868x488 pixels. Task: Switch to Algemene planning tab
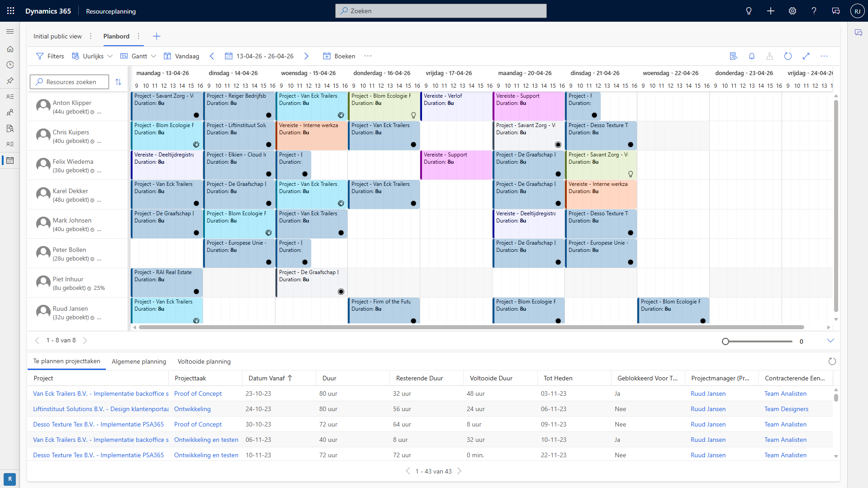pyautogui.click(x=139, y=361)
